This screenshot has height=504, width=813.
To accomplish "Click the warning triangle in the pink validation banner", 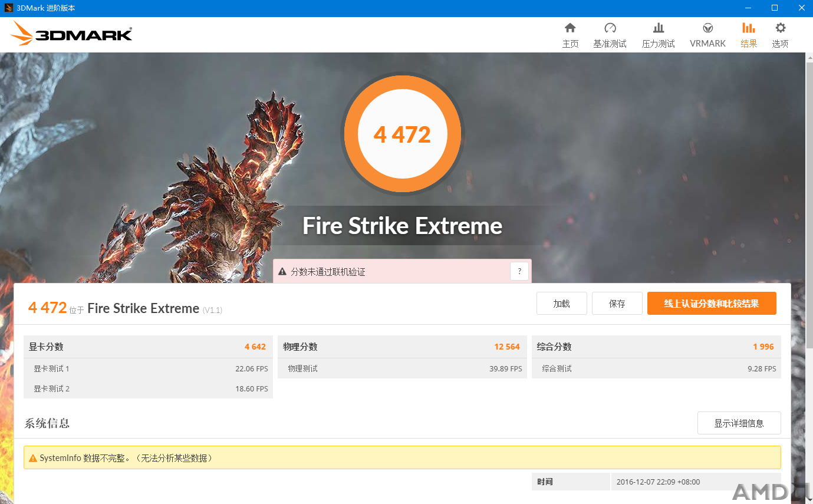I will [282, 272].
